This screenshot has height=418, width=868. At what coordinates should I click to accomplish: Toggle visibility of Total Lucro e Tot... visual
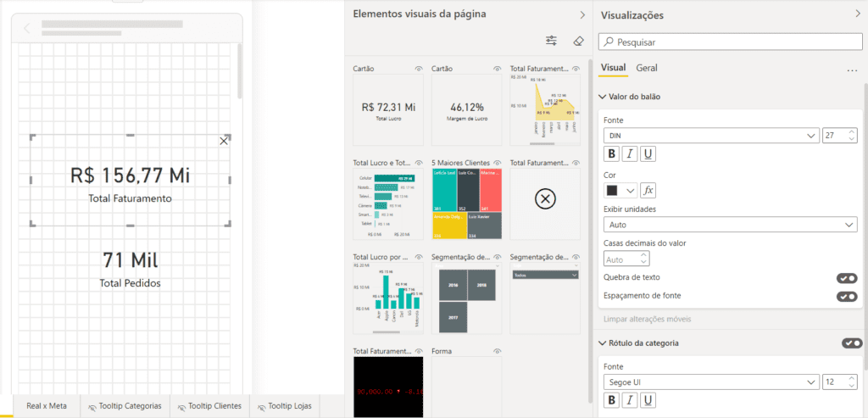[419, 163]
